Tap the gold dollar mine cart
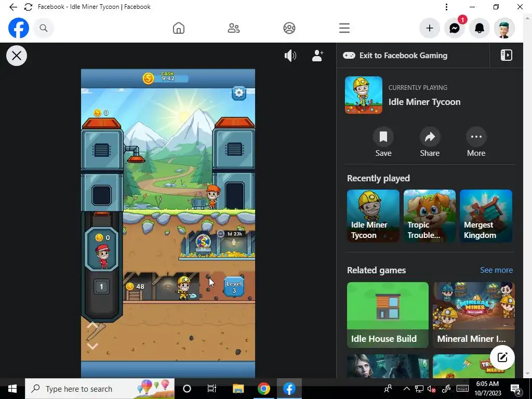This screenshot has height=399, width=532. [203, 244]
